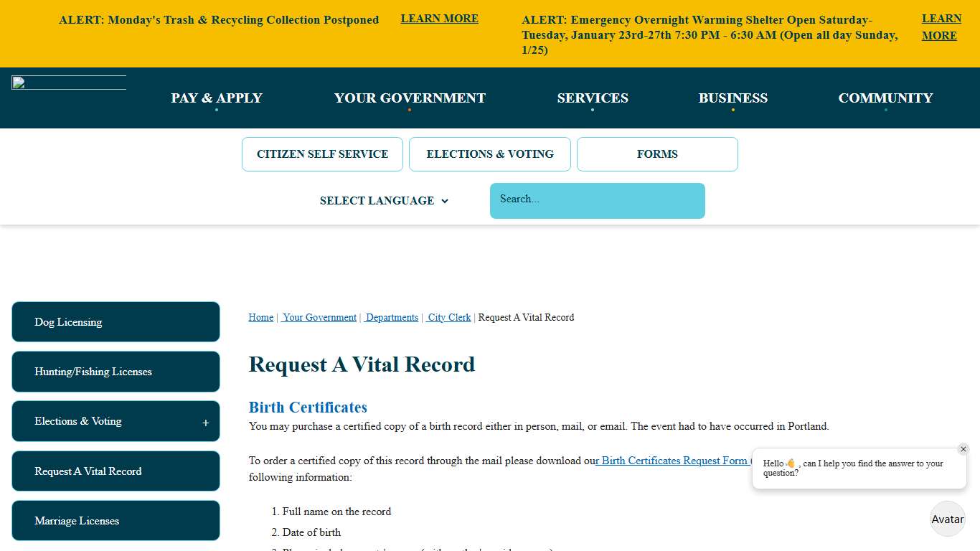
Task: Open the Avatar chat assistant
Action: point(947,519)
